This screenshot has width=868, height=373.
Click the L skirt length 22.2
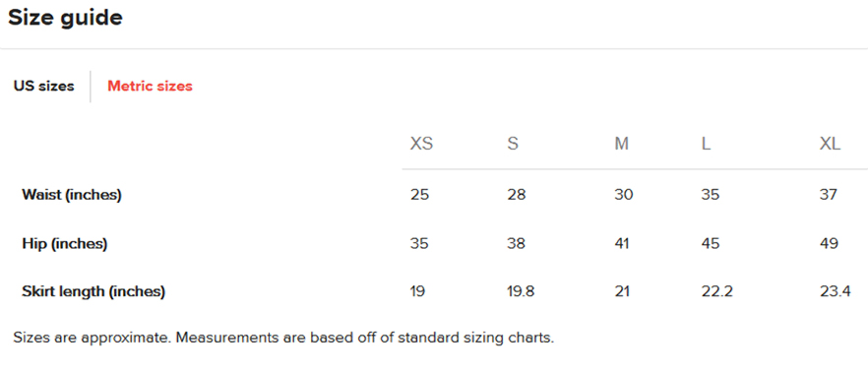[716, 291]
